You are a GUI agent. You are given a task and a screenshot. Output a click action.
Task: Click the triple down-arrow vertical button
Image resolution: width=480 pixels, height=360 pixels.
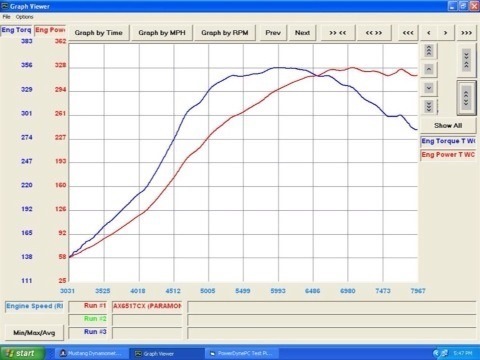429,107
